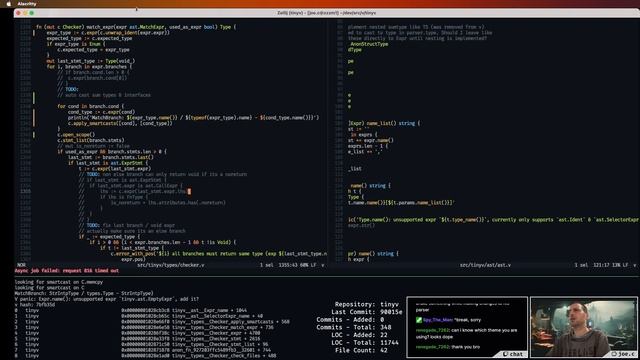Click backtrace frame 'Checker_apply_smartcasts + 568'
640x360 pixels.
(x=231, y=322)
